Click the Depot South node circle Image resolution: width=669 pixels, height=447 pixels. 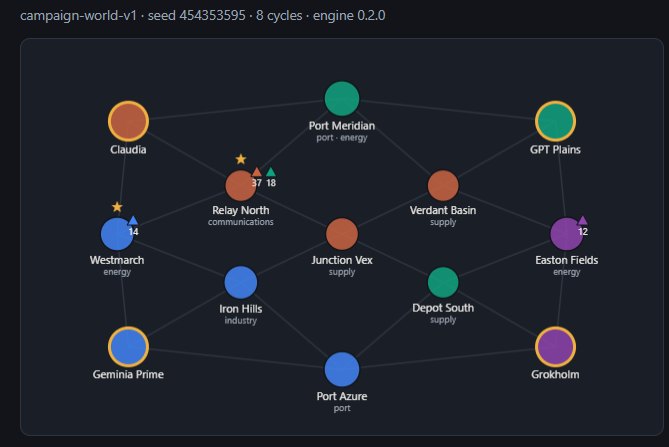click(443, 282)
